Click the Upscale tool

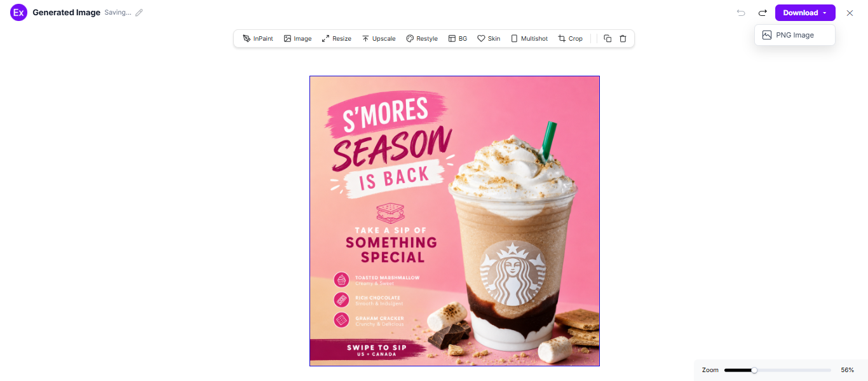(x=379, y=39)
